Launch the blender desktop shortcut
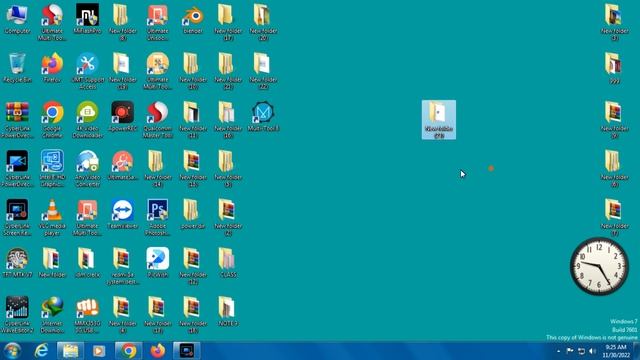Screen dimensions: 640x360 coord(193,19)
